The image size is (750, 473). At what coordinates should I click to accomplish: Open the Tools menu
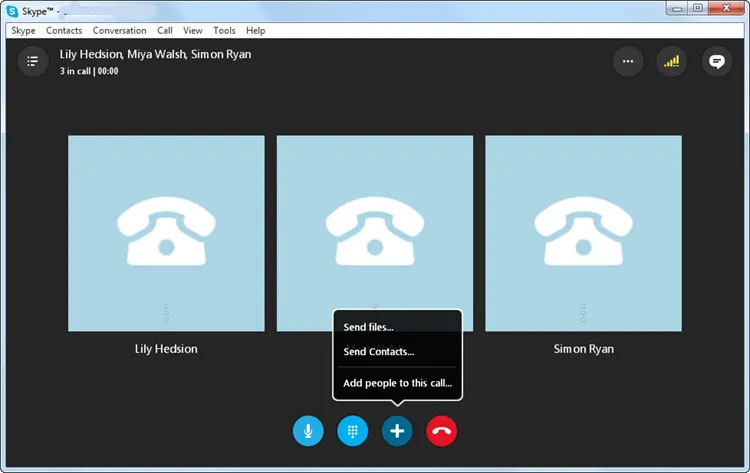(224, 31)
